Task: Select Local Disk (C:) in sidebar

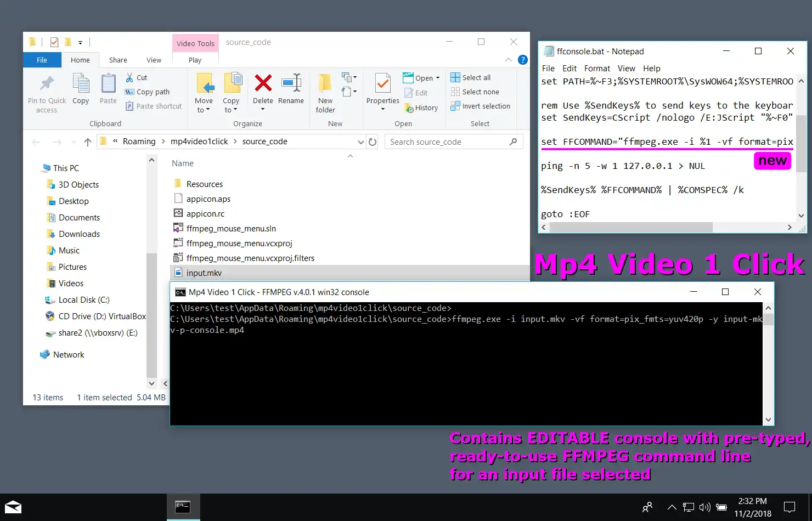Action: click(x=84, y=300)
